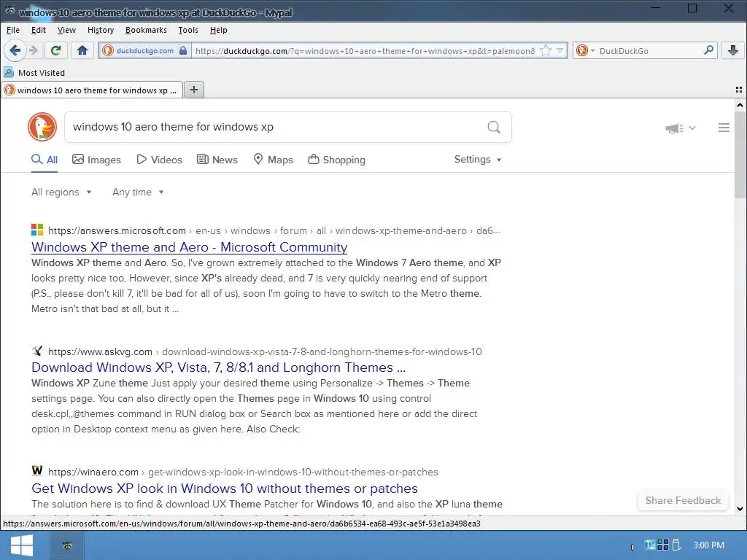Screen dimensions: 747x560
Task: Click the winaero.com W favicon
Action: point(37,472)
